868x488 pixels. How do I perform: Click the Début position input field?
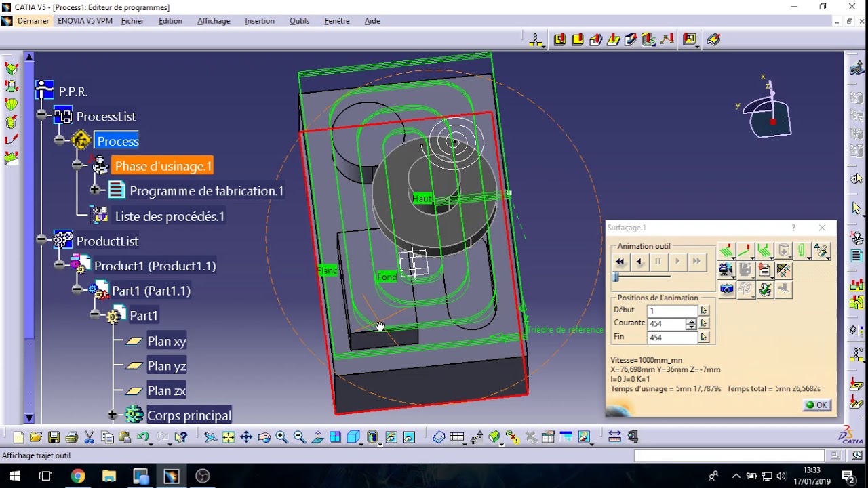click(x=672, y=310)
